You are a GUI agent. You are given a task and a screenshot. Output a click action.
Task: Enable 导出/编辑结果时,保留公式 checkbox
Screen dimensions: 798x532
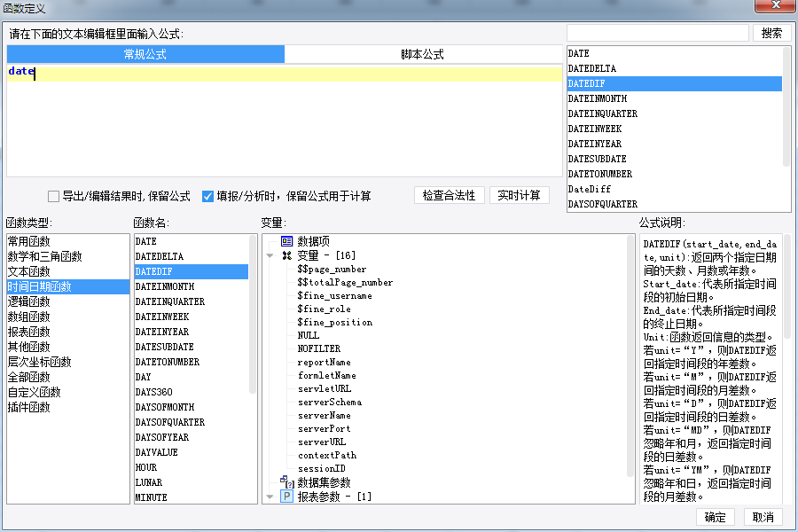tap(53, 196)
